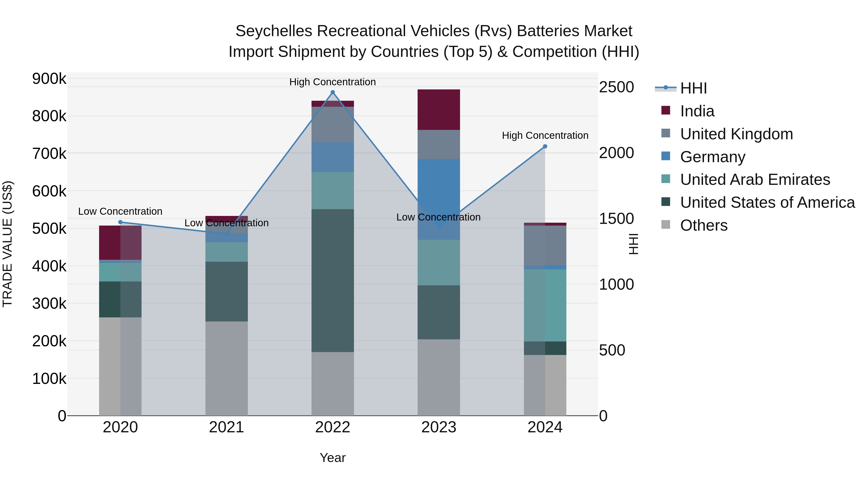868x488 pixels.
Task: Click the HHI line marker for 2024
Action: (545, 147)
